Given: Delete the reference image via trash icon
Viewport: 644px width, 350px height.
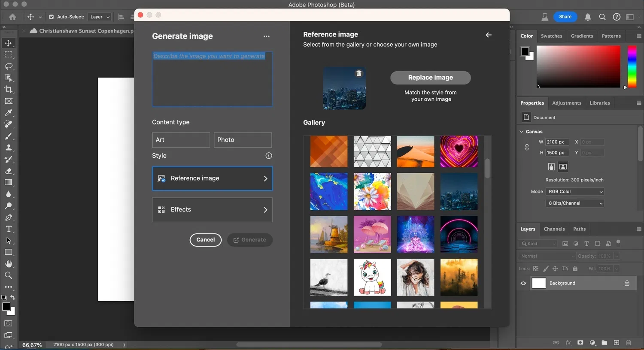Looking at the screenshot, I should tap(359, 73).
